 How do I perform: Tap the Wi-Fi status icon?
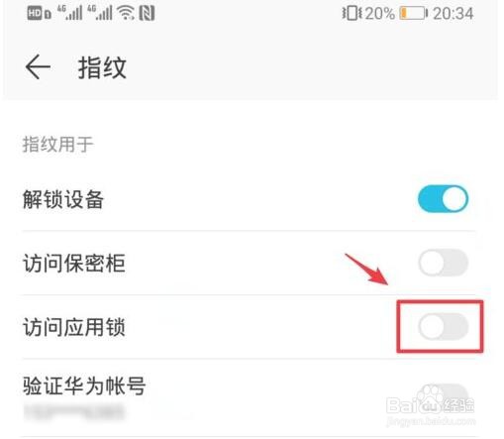click(126, 14)
